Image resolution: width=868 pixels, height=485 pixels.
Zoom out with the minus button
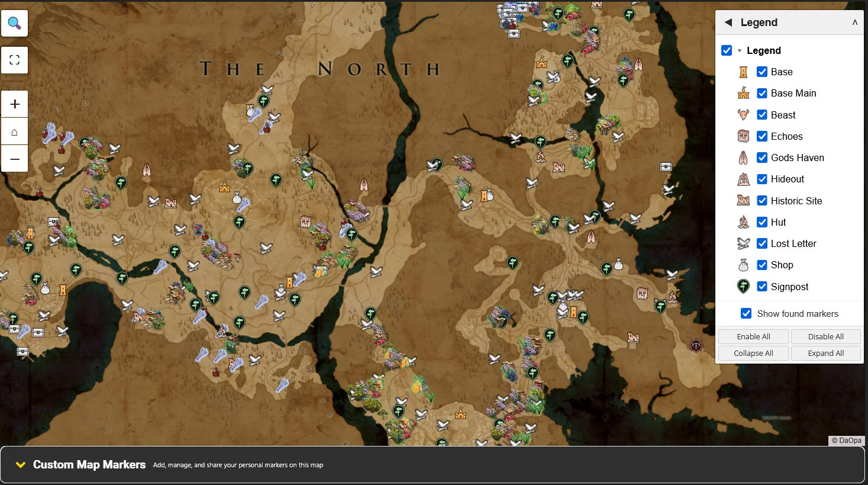(15, 159)
